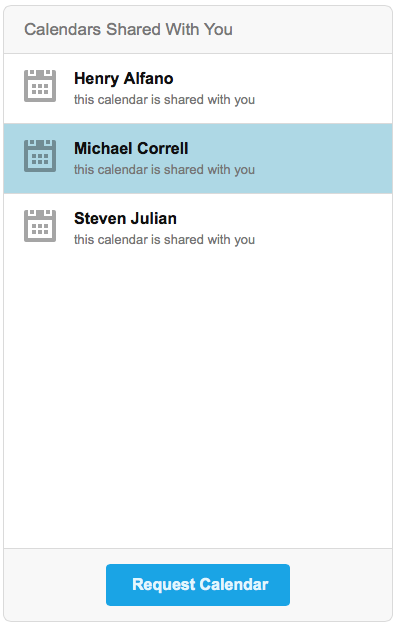Click the blank right side of Steven Julian's row
Screen dimensions: 399x625
coord(323,228)
